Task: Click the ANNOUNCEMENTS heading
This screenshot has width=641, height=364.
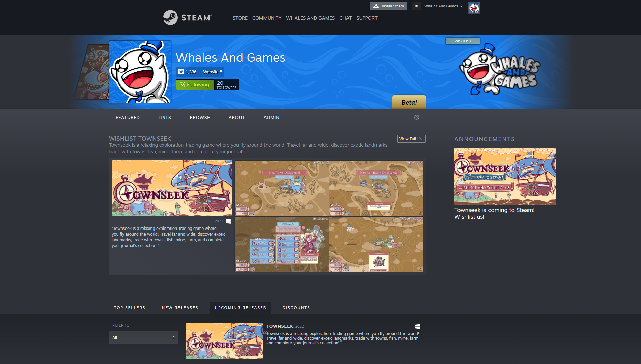Action: pyautogui.click(x=484, y=139)
